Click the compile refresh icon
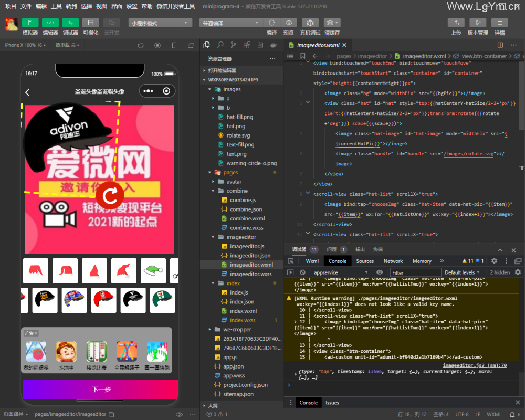This screenshot has height=420, width=525. tap(272, 23)
